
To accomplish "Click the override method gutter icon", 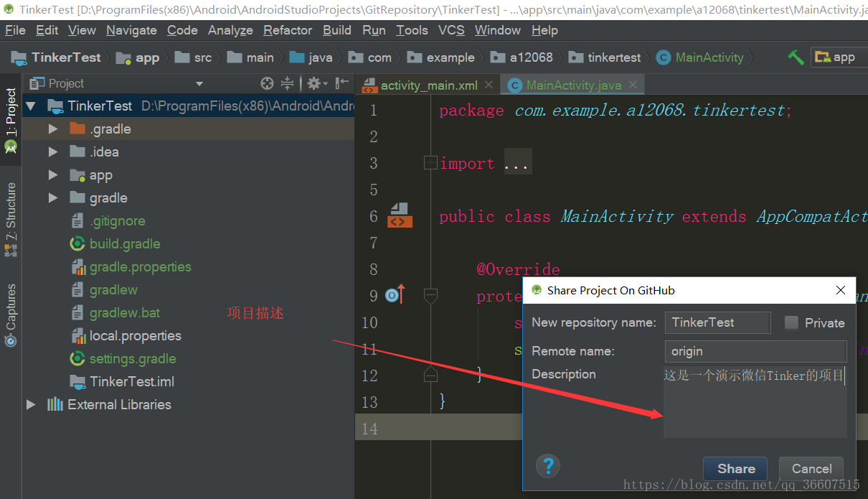I will 395,294.
